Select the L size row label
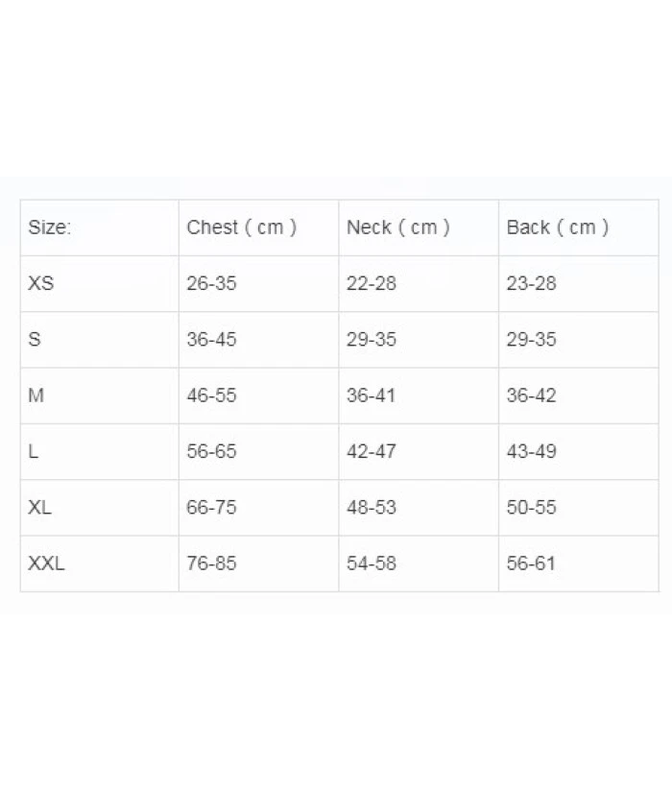 coord(34,451)
